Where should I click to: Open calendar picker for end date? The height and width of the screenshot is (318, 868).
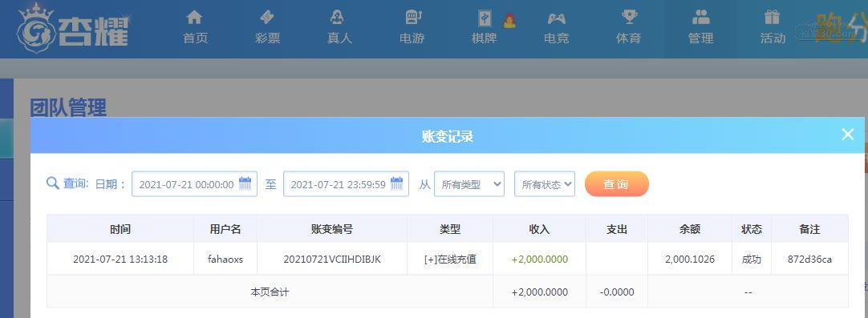point(396,183)
